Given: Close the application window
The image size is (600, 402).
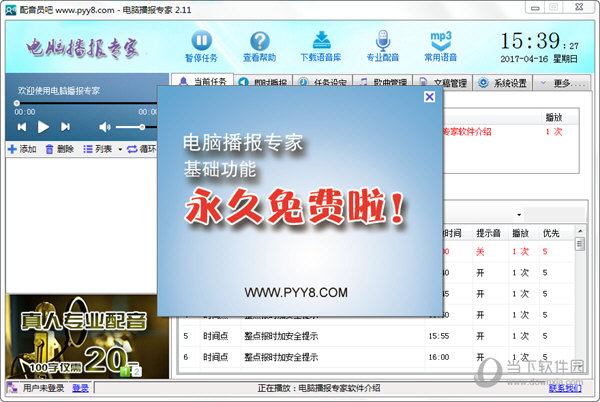Looking at the screenshot, I should pyautogui.click(x=579, y=7).
